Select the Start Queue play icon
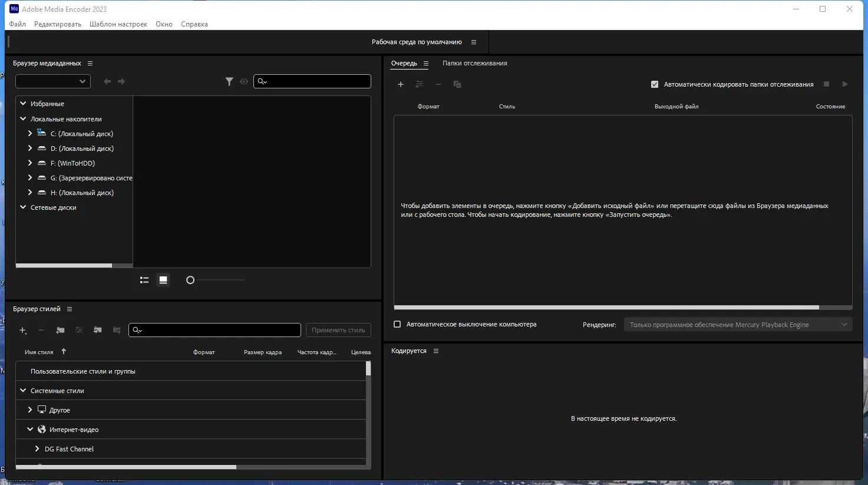This screenshot has height=485, width=868. tap(845, 84)
